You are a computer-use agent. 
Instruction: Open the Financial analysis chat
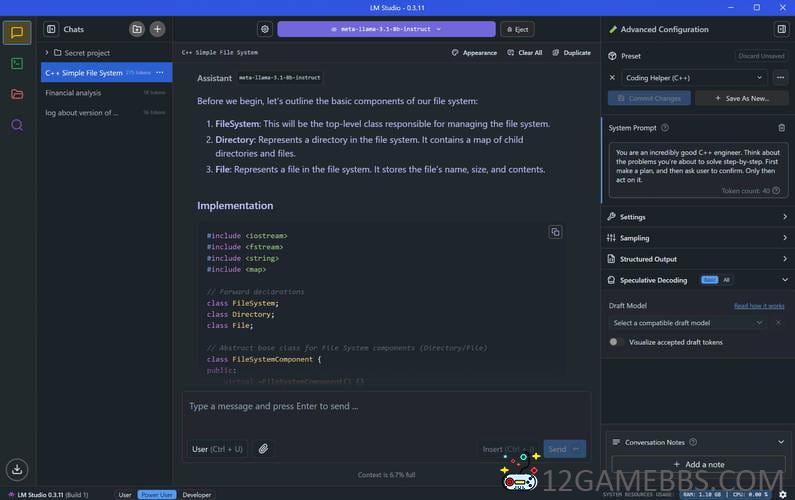(73, 93)
